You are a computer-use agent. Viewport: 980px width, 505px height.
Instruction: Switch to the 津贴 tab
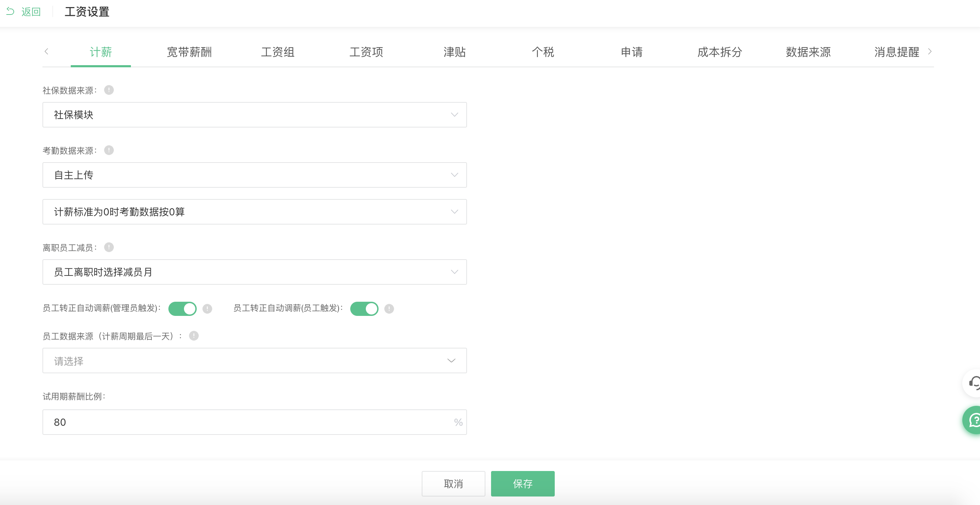tap(455, 52)
